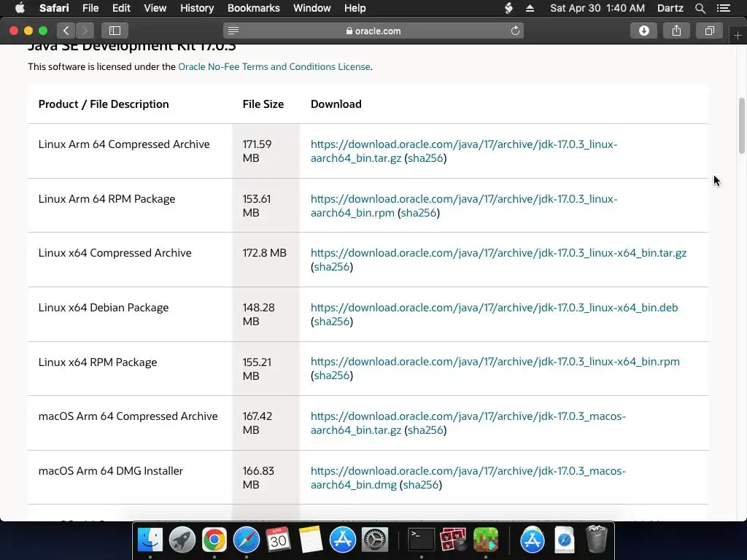Download the linux-x64_bin.rpm package link
This screenshot has width=747, height=560.
[x=495, y=362]
